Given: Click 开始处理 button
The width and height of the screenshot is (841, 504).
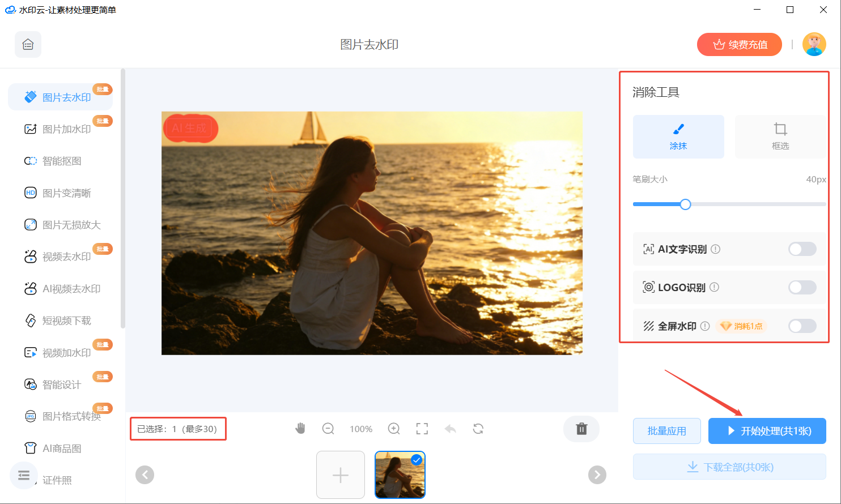Looking at the screenshot, I should [x=767, y=431].
